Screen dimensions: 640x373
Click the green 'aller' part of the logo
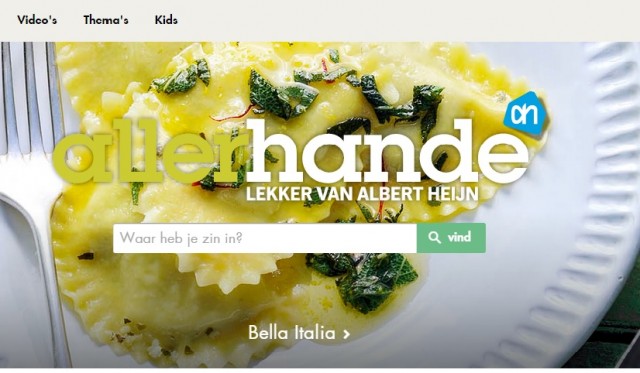[151, 152]
